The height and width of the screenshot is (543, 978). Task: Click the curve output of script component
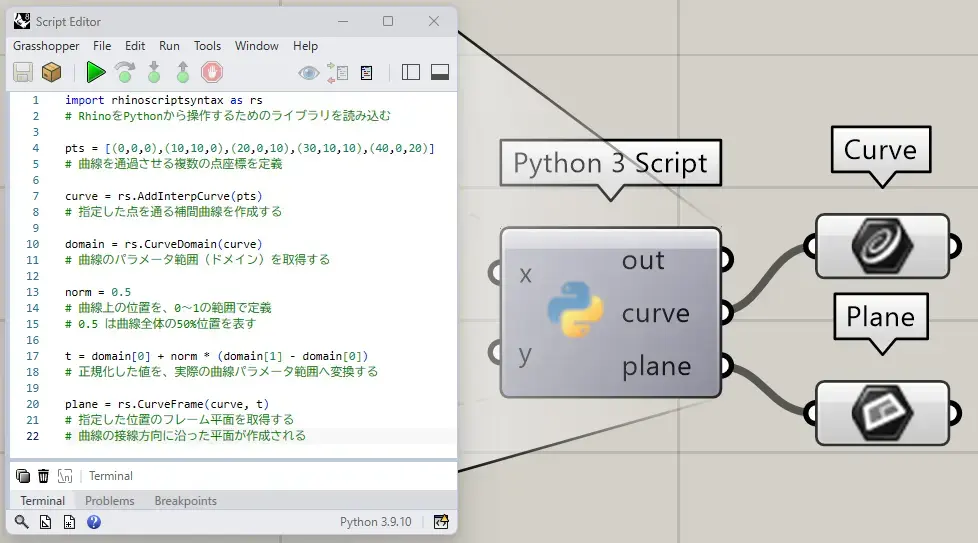[x=656, y=314]
